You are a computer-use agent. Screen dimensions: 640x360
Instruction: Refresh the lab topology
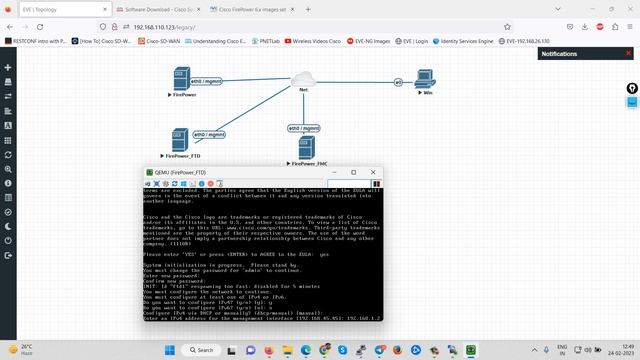[8, 155]
